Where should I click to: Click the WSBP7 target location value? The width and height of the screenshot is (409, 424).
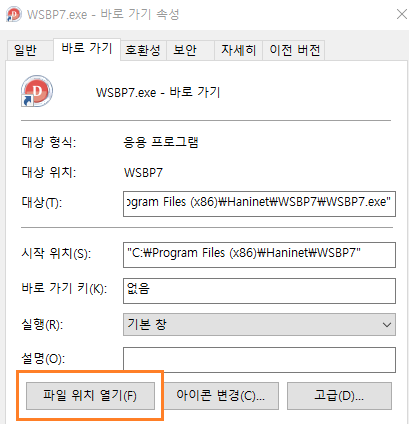pos(143,173)
